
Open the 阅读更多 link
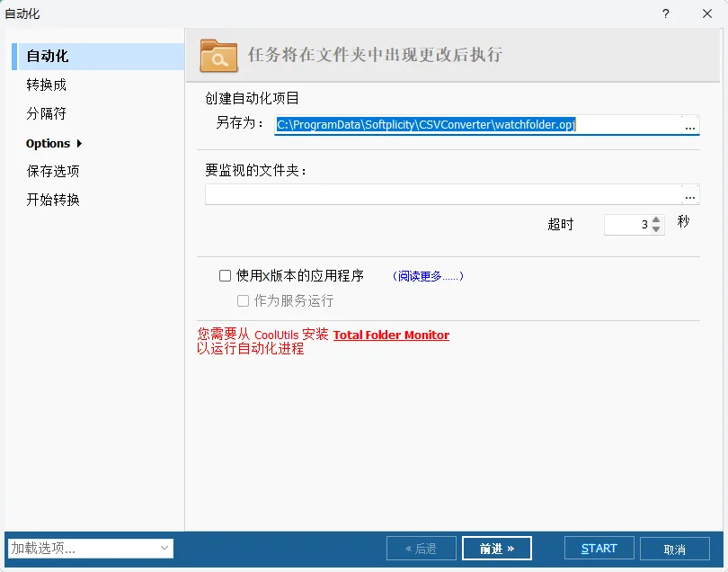[428, 276]
